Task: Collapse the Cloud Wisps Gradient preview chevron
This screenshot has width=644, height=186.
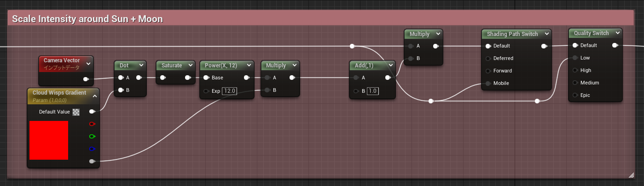Action: [x=94, y=96]
